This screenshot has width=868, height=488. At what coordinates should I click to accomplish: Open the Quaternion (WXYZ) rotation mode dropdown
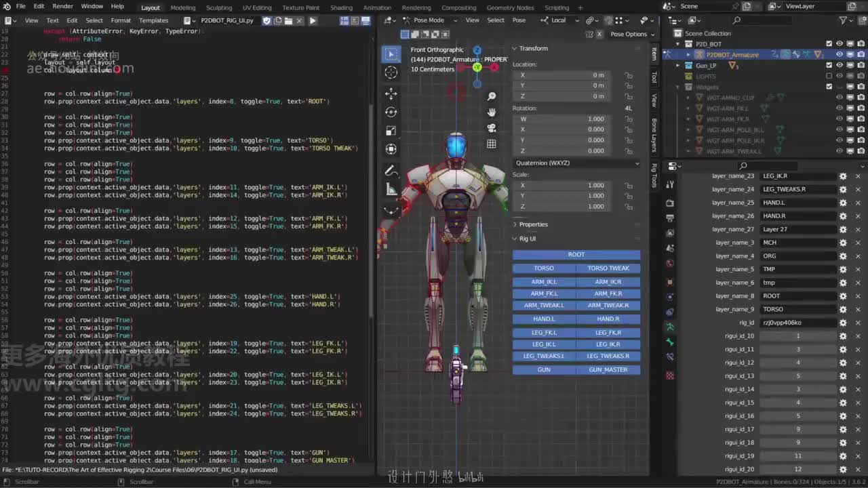click(x=576, y=163)
